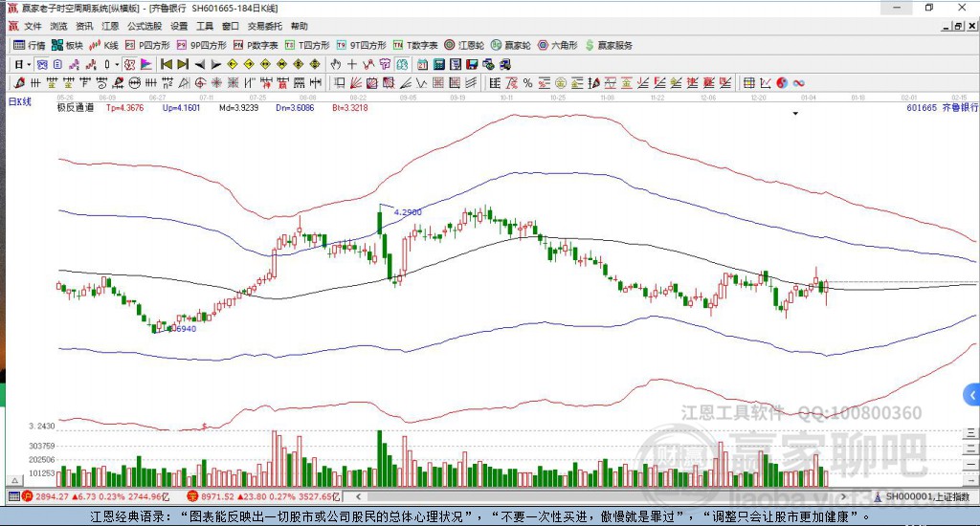Open the 江恩 menu
This screenshot has width=980, height=526.
click(x=110, y=26)
